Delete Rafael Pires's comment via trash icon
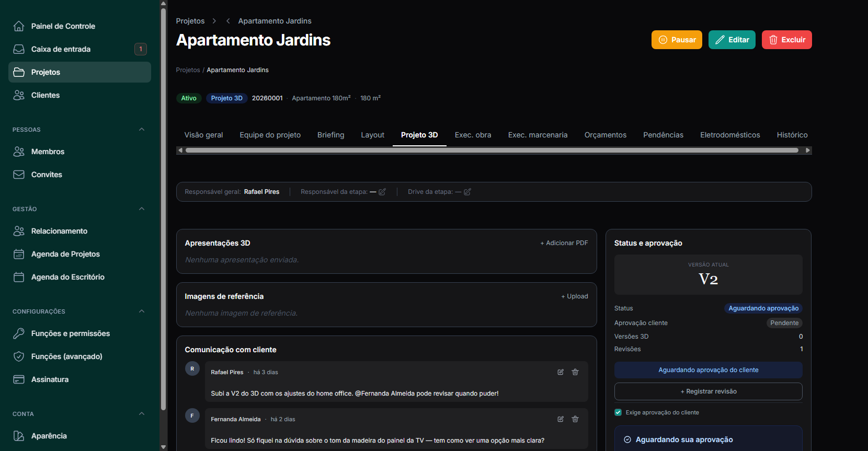Screen dimensions: 868x451 pos(575,372)
